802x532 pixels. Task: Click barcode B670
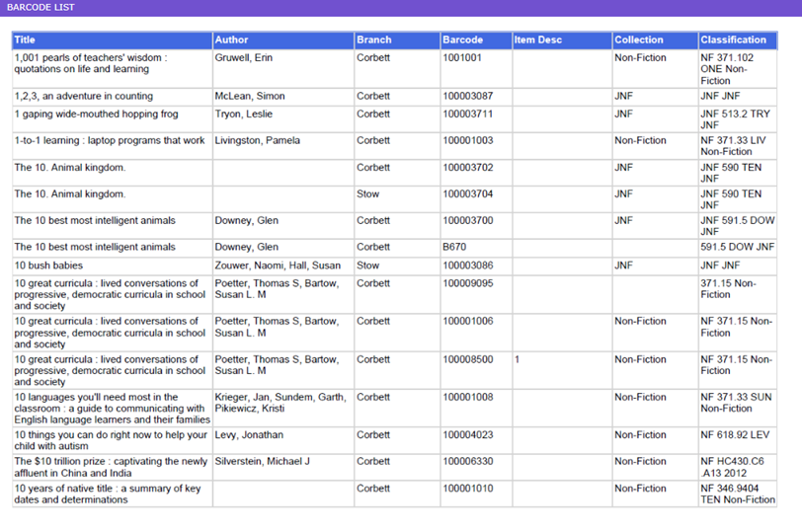[x=454, y=247]
